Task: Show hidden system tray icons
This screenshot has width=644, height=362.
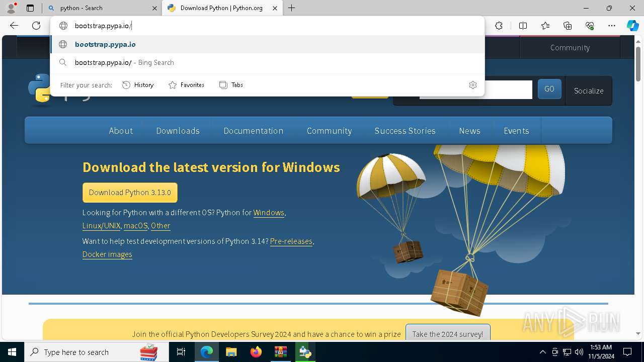Action: [542, 352]
